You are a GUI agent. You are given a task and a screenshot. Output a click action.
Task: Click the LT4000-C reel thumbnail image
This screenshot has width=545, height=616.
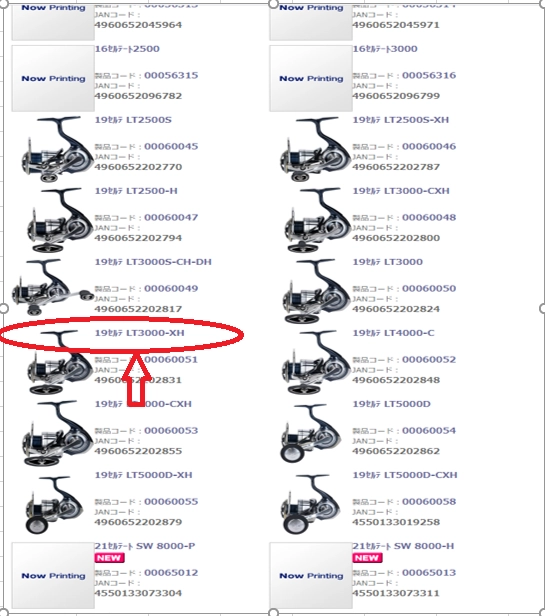[x=316, y=362]
